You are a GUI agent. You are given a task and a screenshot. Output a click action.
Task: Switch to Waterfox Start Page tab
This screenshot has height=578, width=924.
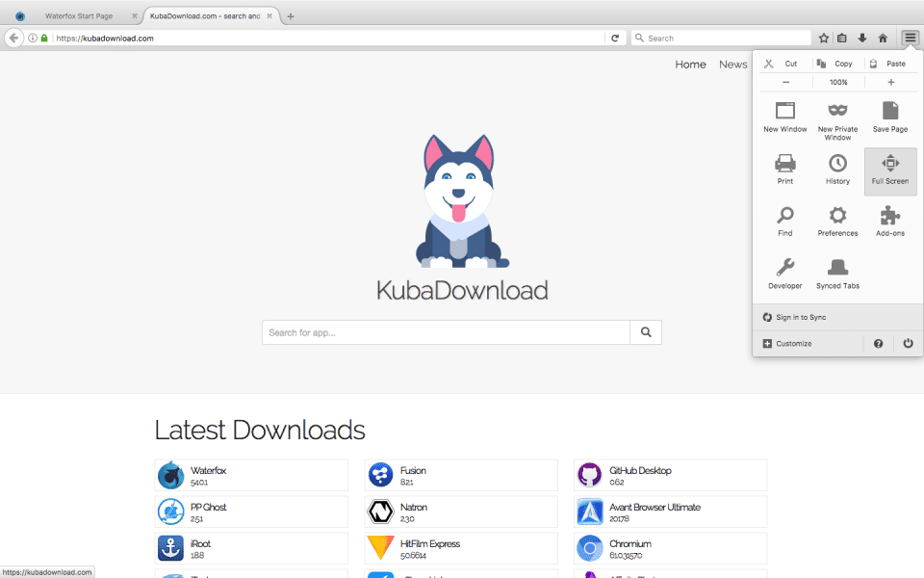78,16
